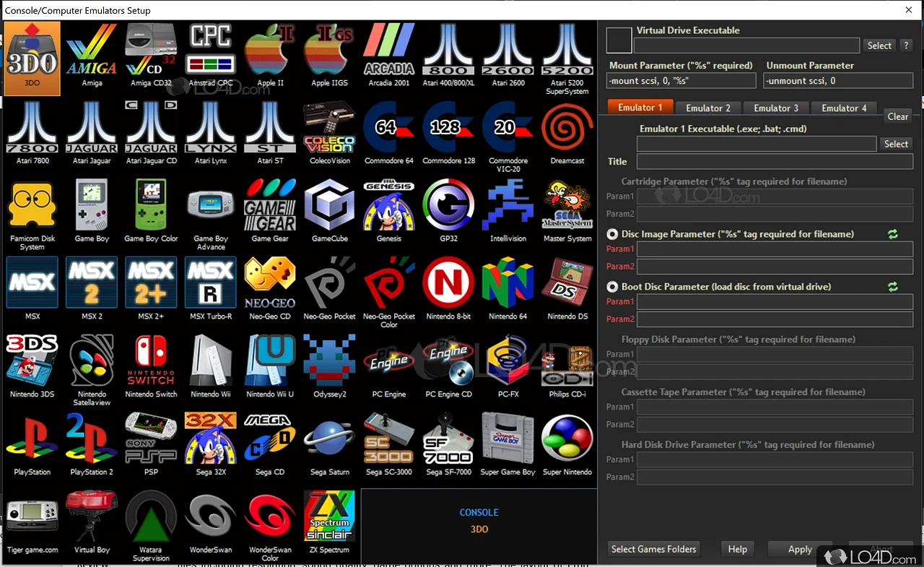Switch to the Emulator 2 tab
This screenshot has width=924, height=567.
click(708, 108)
